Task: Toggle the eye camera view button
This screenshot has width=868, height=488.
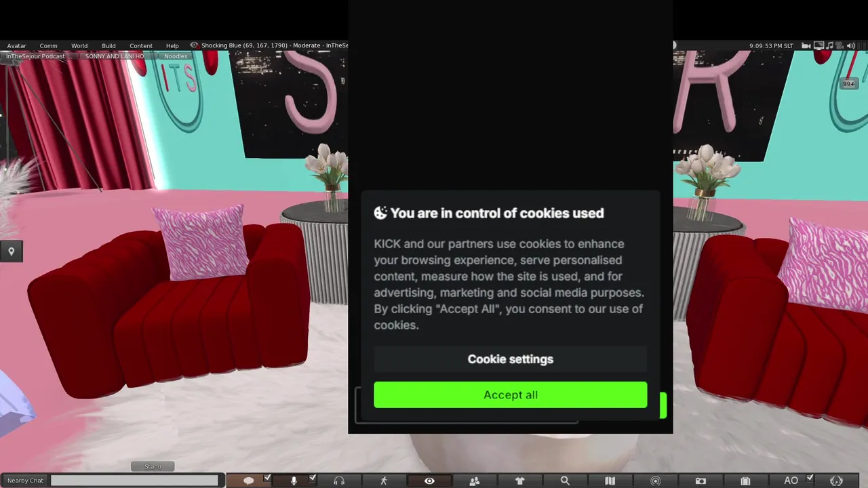Action: 429,481
